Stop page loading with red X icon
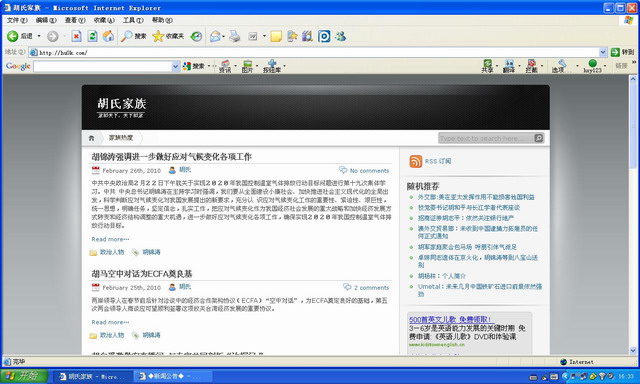The width and height of the screenshot is (640, 384). coord(76,36)
